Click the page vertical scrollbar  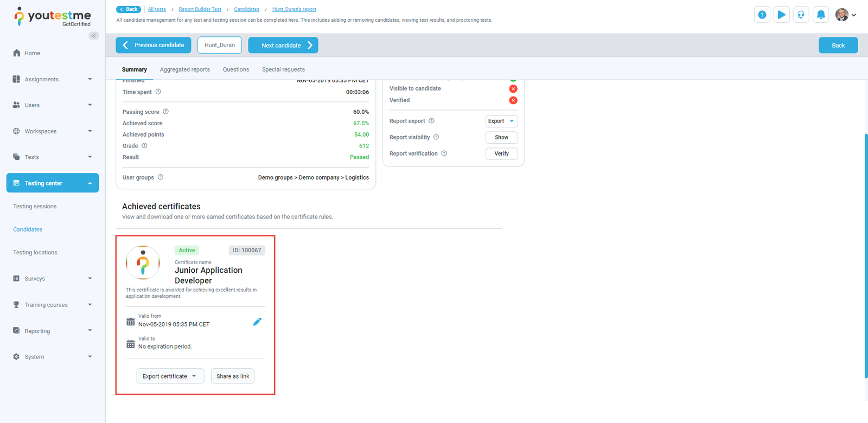click(x=866, y=255)
